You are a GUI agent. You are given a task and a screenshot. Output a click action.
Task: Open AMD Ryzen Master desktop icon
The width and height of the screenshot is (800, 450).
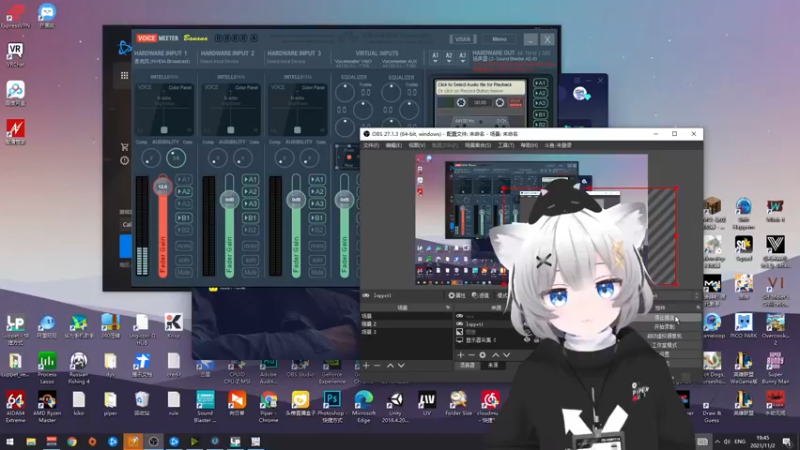pos(47,407)
